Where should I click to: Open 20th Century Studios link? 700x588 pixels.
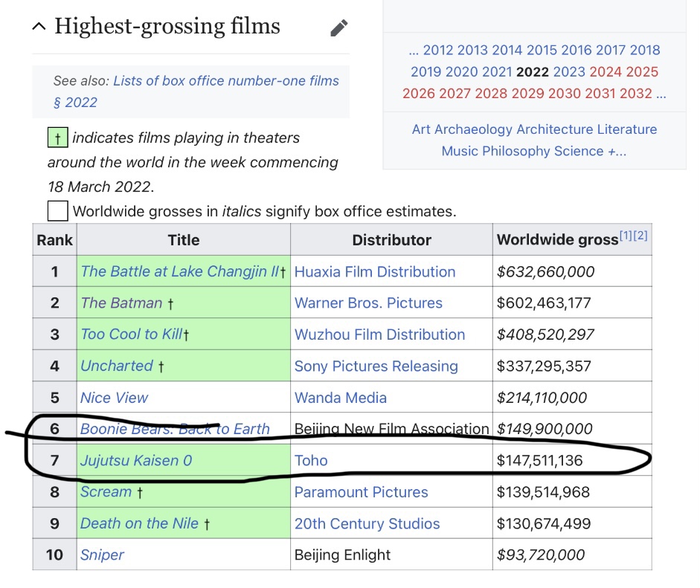(367, 523)
